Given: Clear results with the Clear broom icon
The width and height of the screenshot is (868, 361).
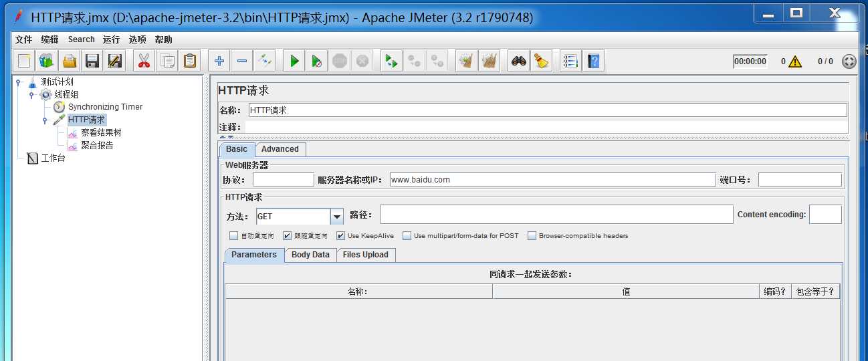Looking at the screenshot, I should point(466,61).
